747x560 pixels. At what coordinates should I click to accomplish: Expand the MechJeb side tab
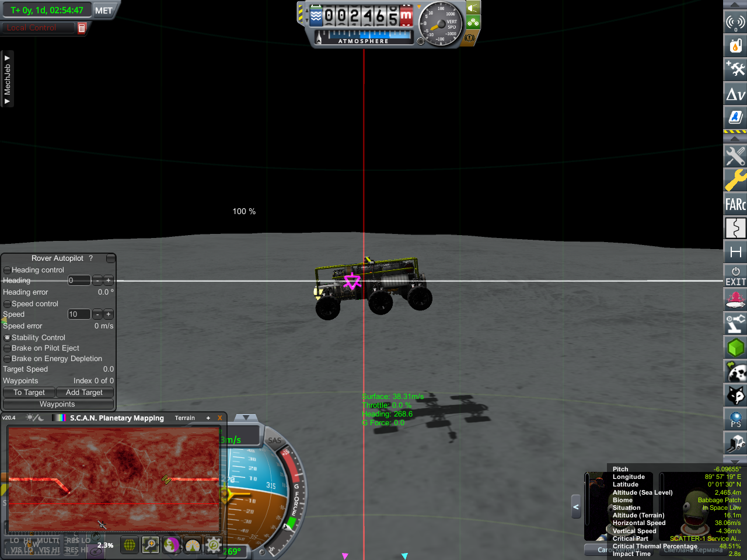pyautogui.click(x=7, y=79)
